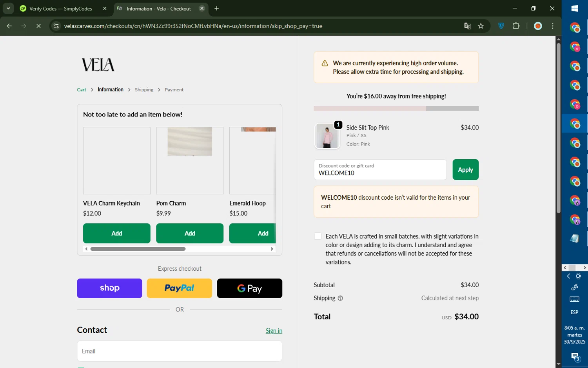The height and width of the screenshot is (368, 588).
Task: Open the tab search dropdown in Chrome
Action: [x=8, y=8]
